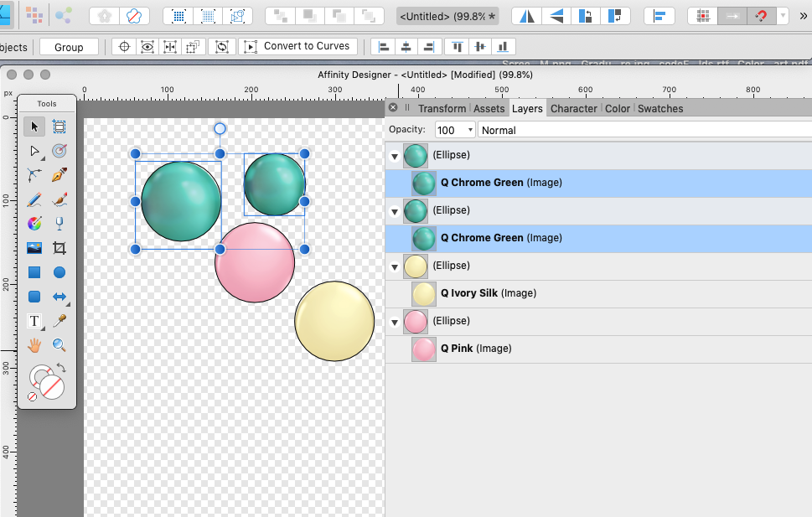The width and height of the screenshot is (812, 517).
Task: Select the Vector Crop tool
Action: coord(60,246)
